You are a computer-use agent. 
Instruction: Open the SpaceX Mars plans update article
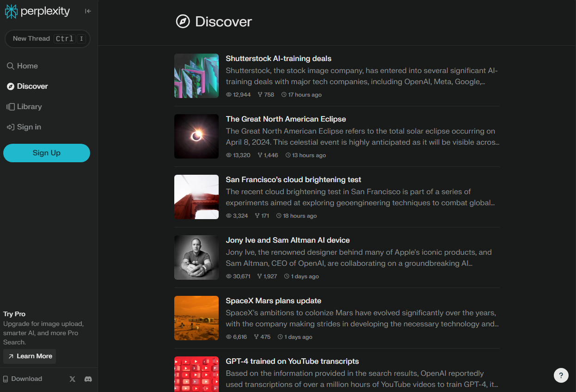tap(273, 301)
